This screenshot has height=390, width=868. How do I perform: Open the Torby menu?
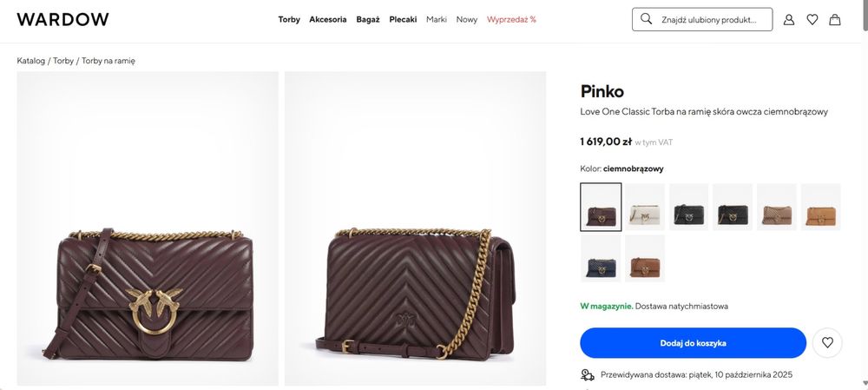click(289, 19)
